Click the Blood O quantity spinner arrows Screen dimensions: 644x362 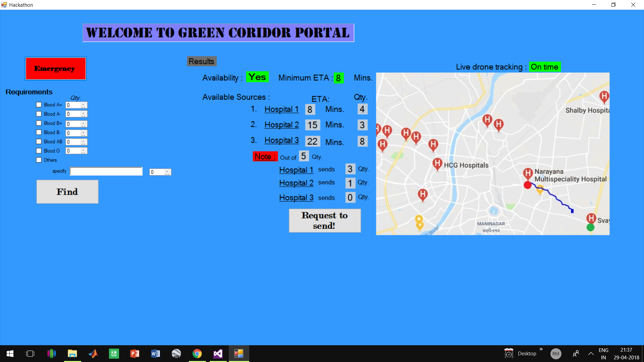[83, 151]
